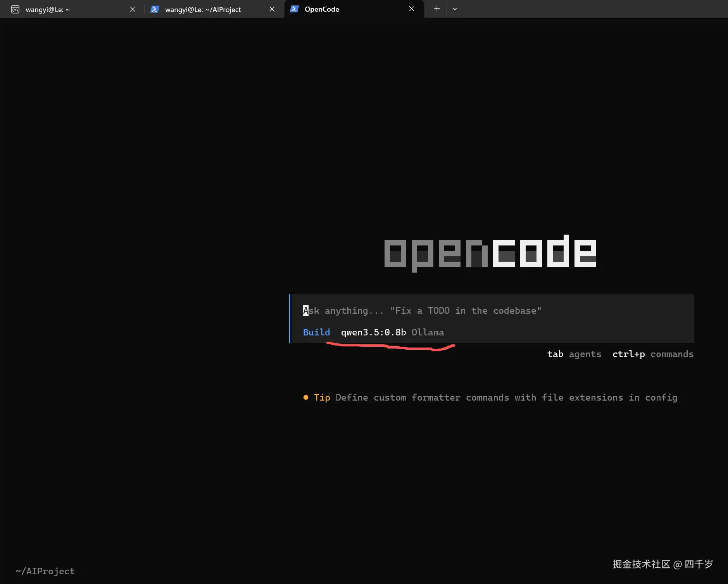Switch to the wangyi@Le: ~ terminal tab

point(72,9)
